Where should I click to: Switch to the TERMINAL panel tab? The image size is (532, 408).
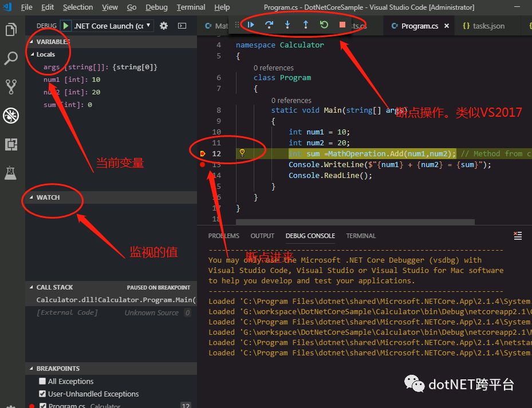pos(361,236)
